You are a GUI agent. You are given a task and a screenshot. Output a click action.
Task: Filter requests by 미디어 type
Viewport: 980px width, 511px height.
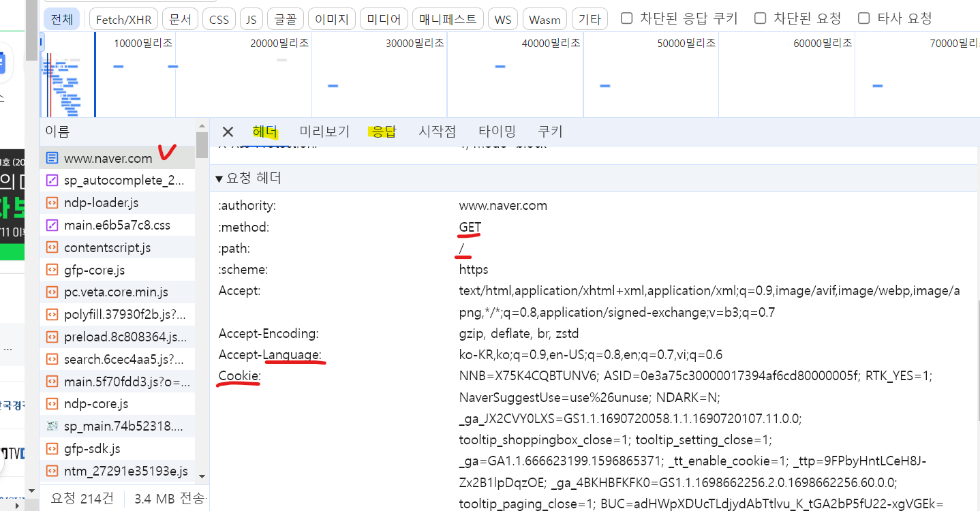(383, 19)
